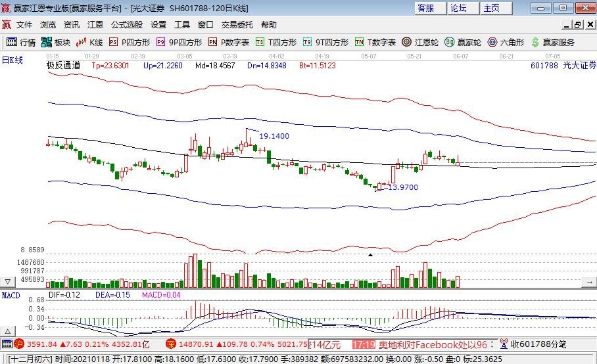
Task: Click the black triangle marker above volume
Action: (370, 255)
